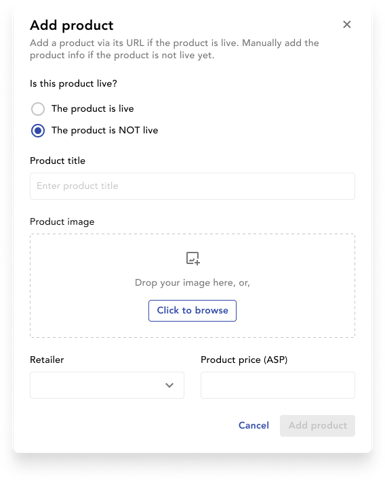This screenshot has height=480, width=385.
Task: Click the "Add product" dialog heading
Action: coord(72,25)
